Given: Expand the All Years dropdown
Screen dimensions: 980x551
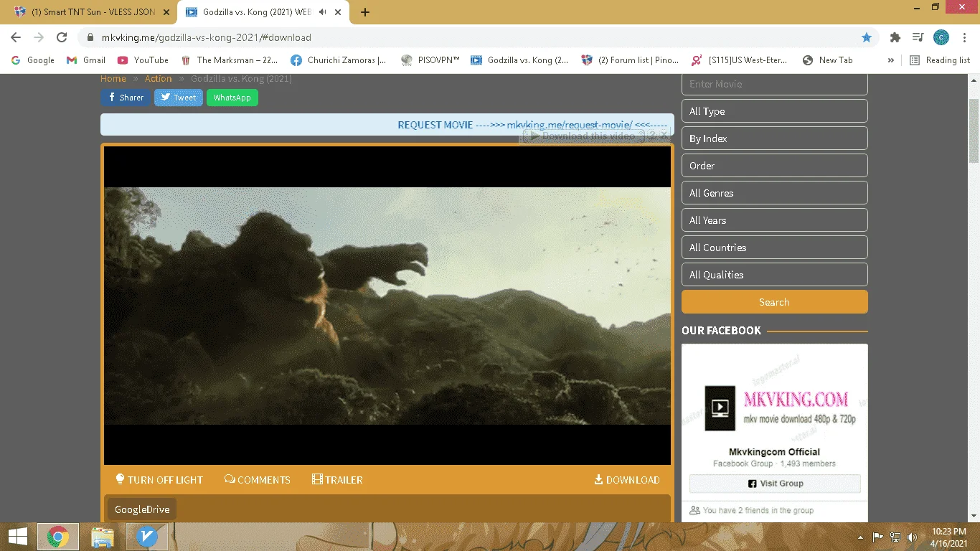Looking at the screenshot, I should 775,220.
